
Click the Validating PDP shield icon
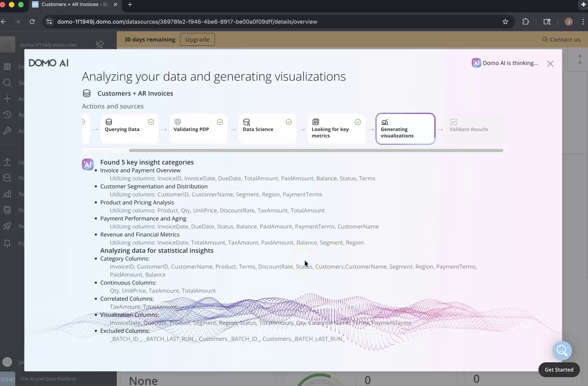(x=178, y=122)
